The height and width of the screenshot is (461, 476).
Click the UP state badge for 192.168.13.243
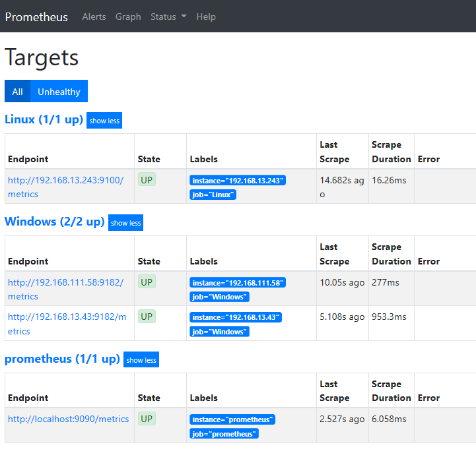tap(147, 179)
